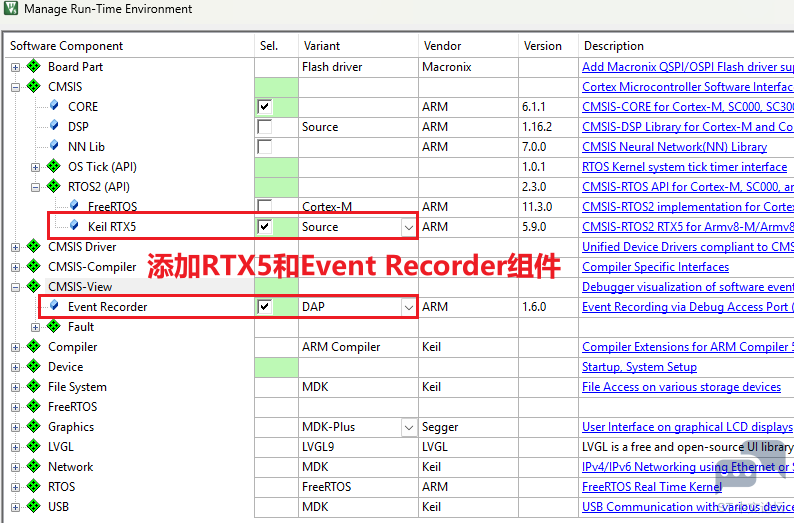Open the Add Macronix QSPI/OSPI Flash driver link
Viewport: 794px width, 523px height.
[x=688, y=67]
